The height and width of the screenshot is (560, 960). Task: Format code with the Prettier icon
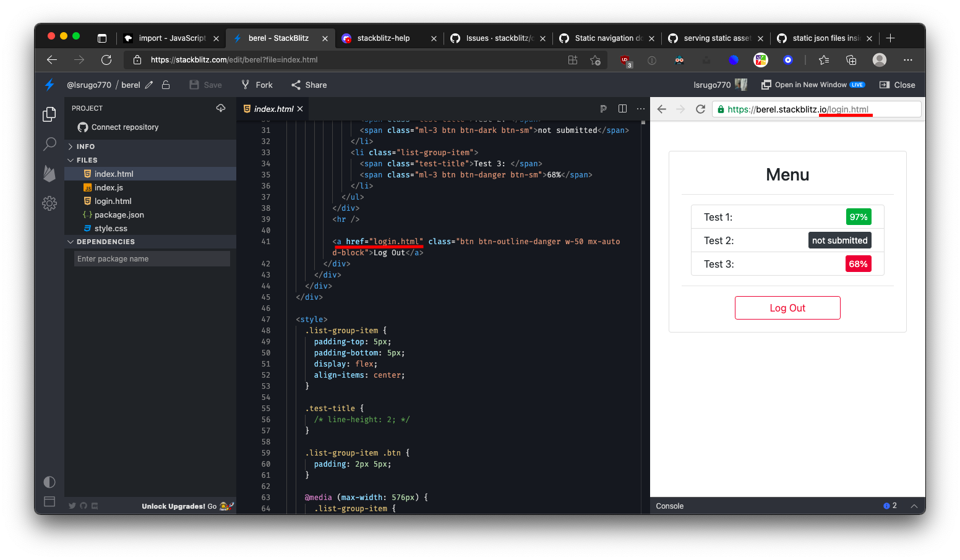pyautogui.click(x=603, y=108)
